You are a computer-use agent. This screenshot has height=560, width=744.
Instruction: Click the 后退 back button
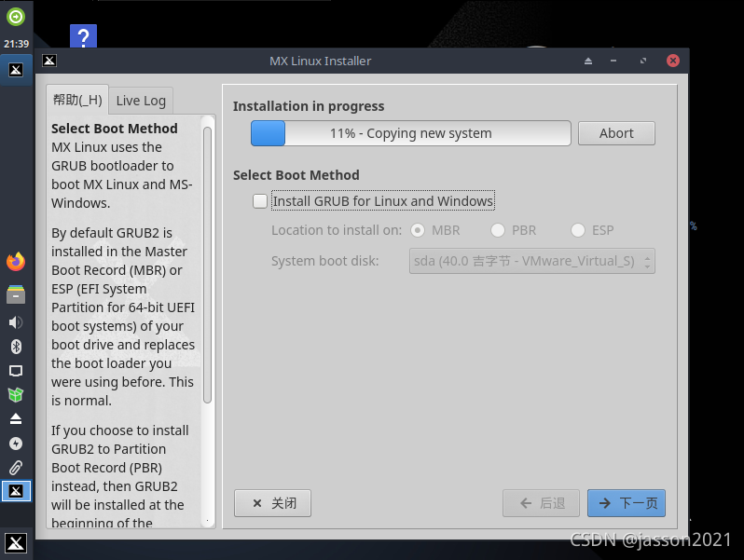[542, 503]
